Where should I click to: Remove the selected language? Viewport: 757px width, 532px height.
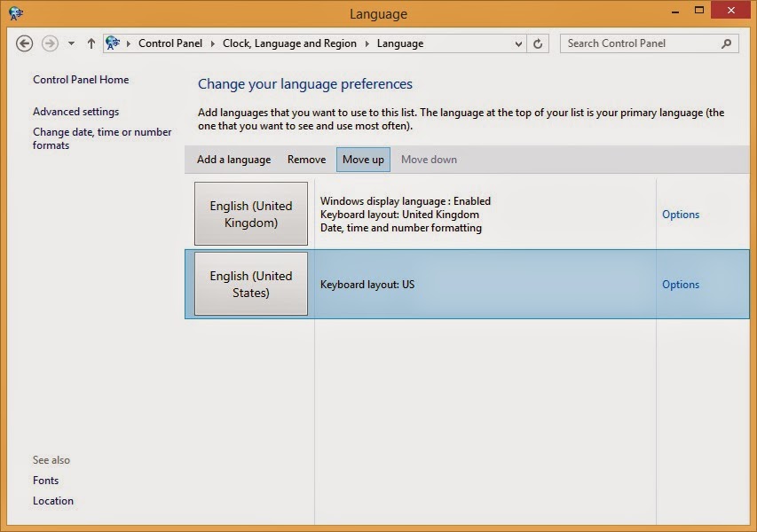tap(306, 160)
